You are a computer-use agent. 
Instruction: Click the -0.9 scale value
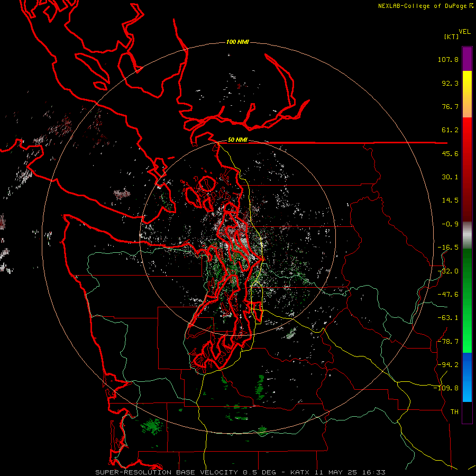tap(450, 224)
